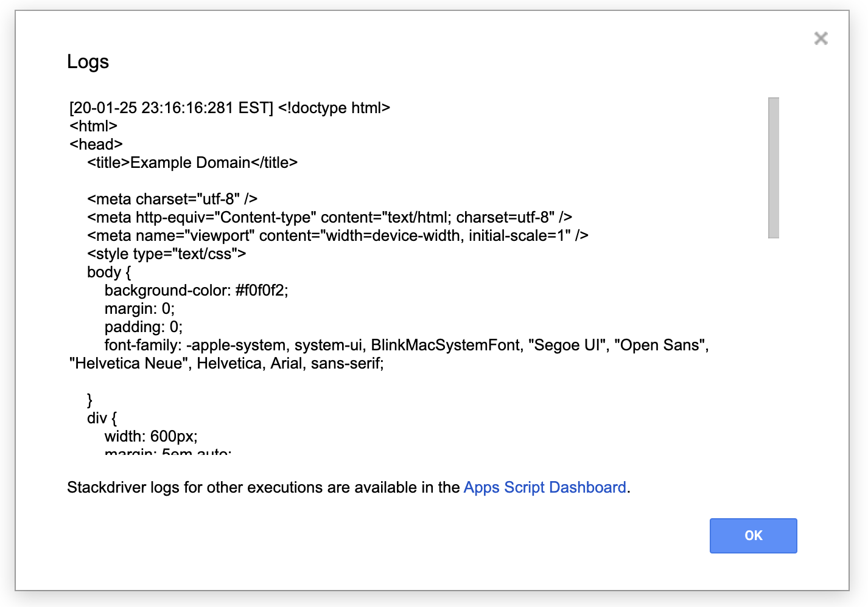Click the style type="text/css" line
Image resolution: width=868 pixels, height=607 pixels.
pos(166,254)
